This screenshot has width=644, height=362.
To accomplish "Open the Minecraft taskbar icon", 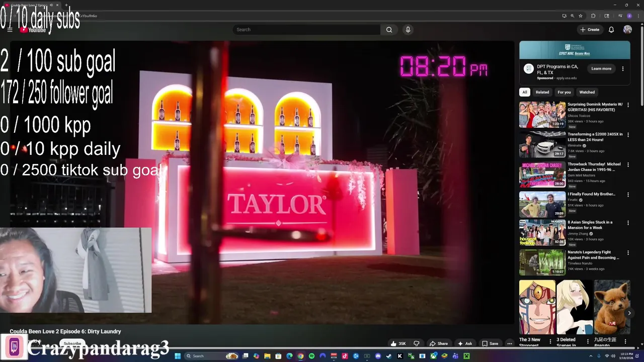I will click(466, 356).
